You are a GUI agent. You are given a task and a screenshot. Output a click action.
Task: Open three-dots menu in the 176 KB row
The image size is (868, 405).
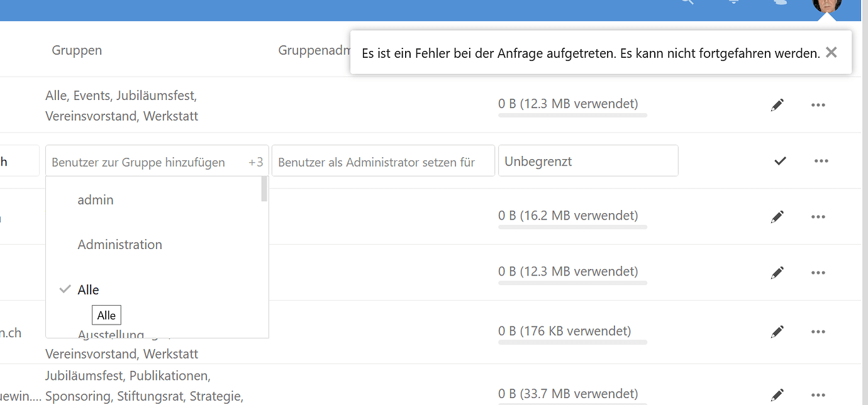pos(818,331)
